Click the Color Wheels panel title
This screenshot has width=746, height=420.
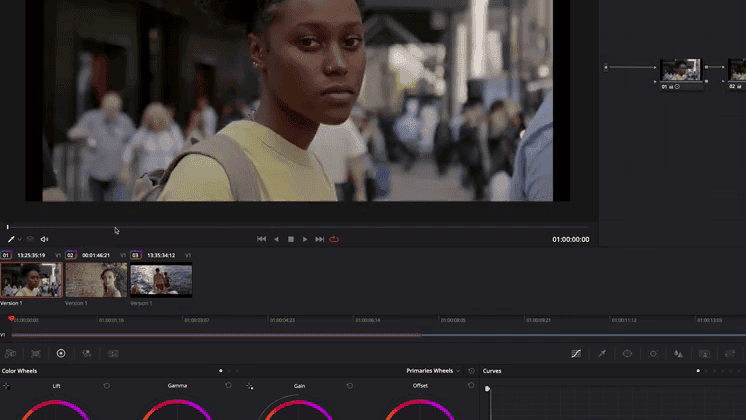pos(20,371)
